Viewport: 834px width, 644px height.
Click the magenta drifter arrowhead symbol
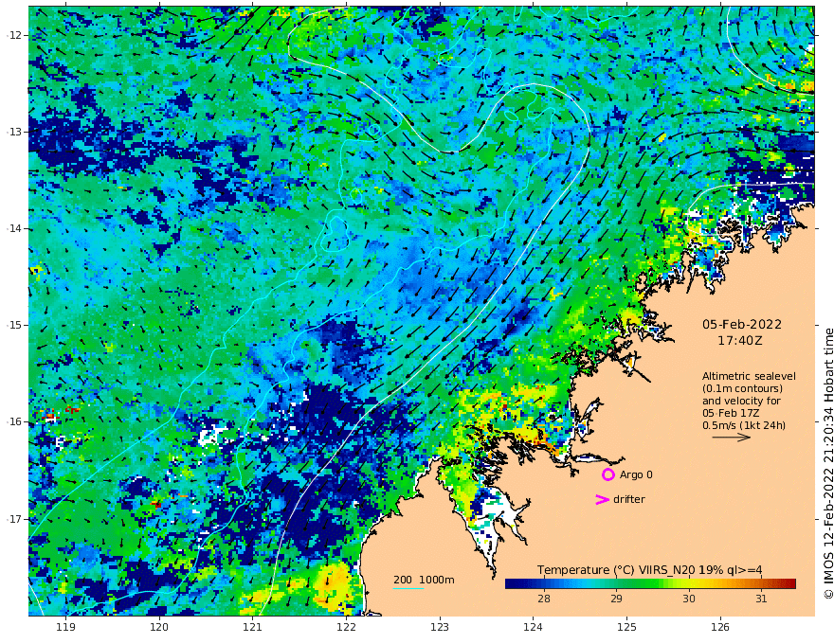[602, 499]
